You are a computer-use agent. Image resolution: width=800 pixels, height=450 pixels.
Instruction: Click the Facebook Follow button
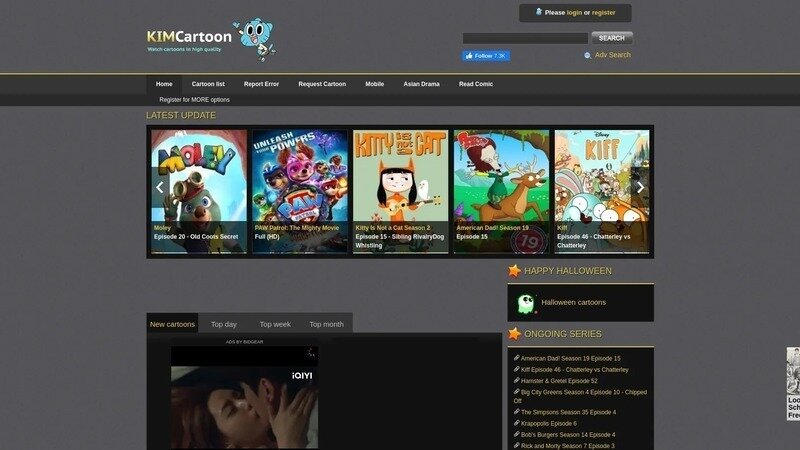(486, 56)
